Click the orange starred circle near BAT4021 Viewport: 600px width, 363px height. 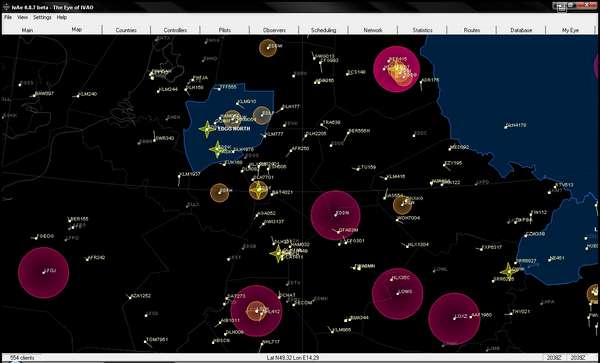point(258,190)
